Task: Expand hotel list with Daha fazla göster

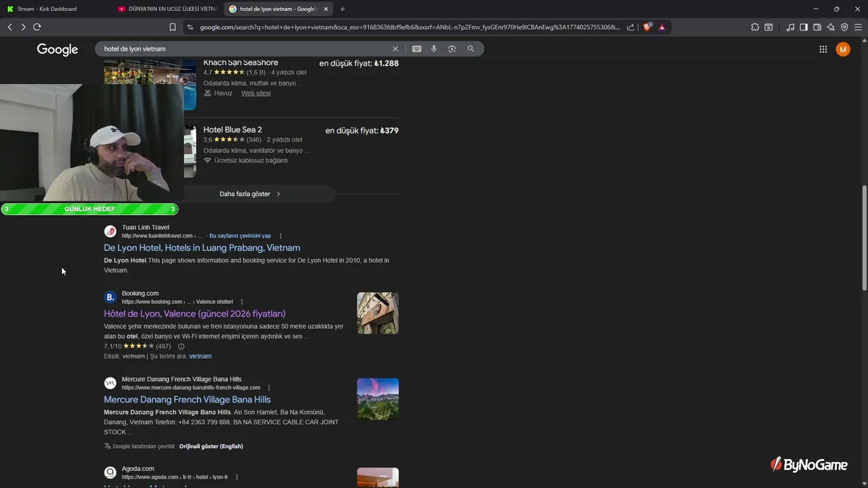Action: pos(250,194)
